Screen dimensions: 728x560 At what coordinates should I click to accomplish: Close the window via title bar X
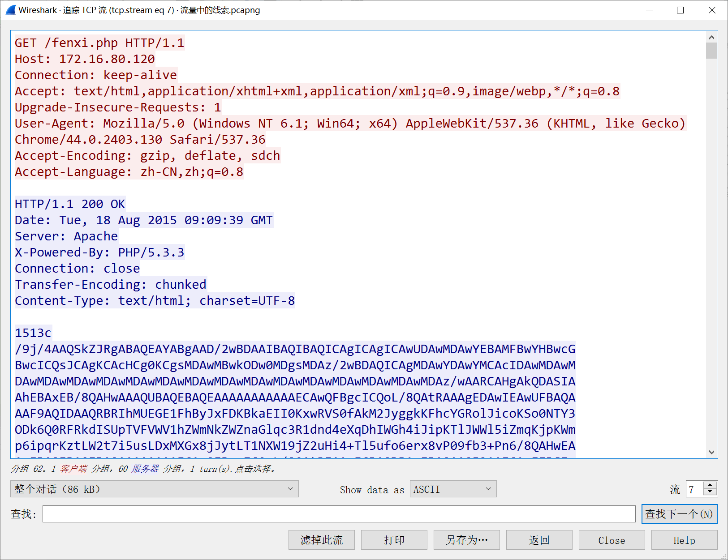point(712,10)
